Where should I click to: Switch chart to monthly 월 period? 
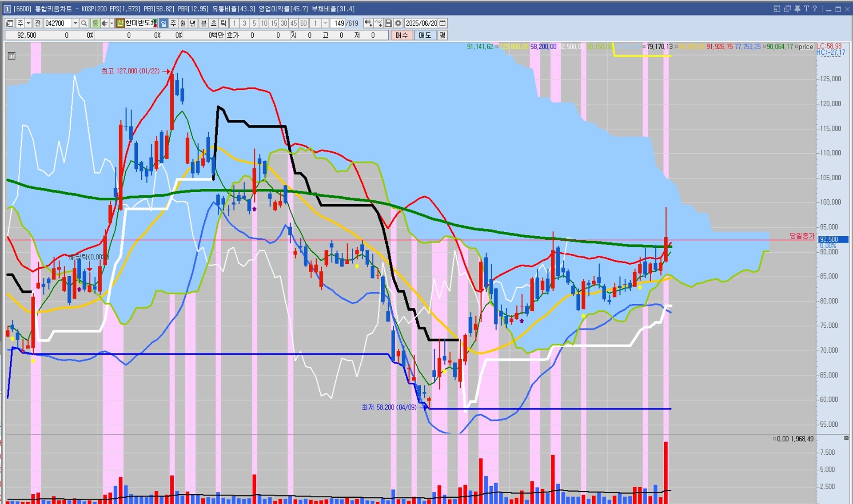[183, 23]
